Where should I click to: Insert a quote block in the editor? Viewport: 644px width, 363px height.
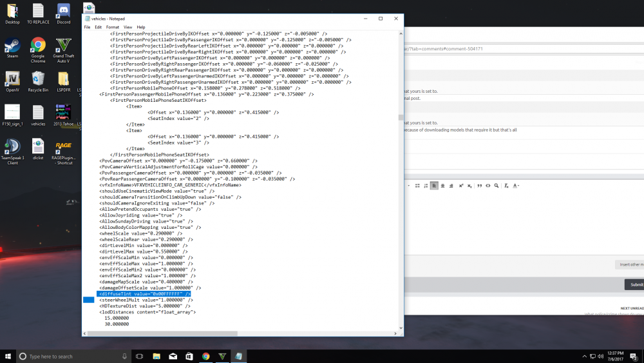click(x=479, y=186)
